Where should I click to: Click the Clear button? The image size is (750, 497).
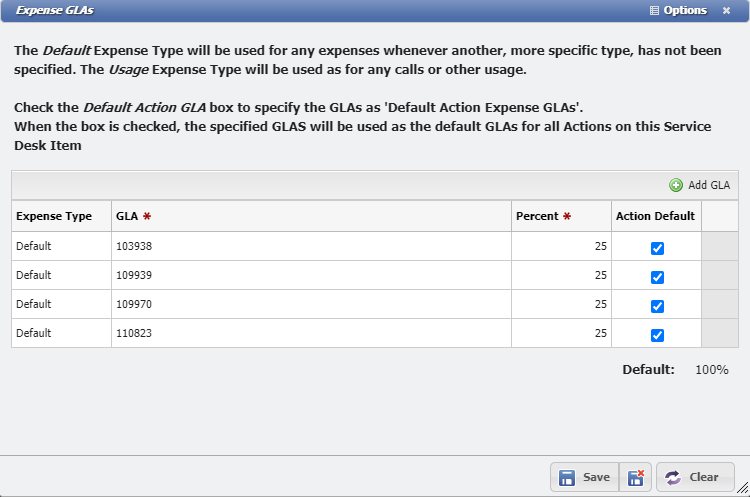pyautogui.click(x=694, y=477)
